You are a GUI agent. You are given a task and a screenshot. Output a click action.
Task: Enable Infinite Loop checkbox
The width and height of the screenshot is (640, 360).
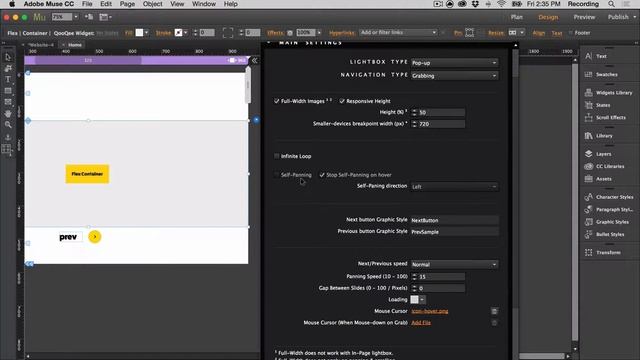pos(276,156)
